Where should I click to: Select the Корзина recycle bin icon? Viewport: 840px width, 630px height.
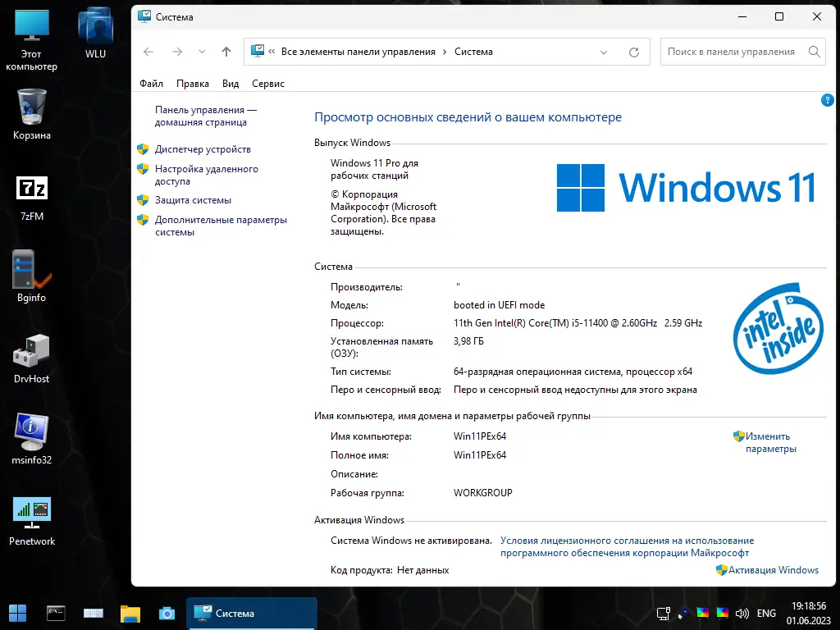(x=32, y=114)
